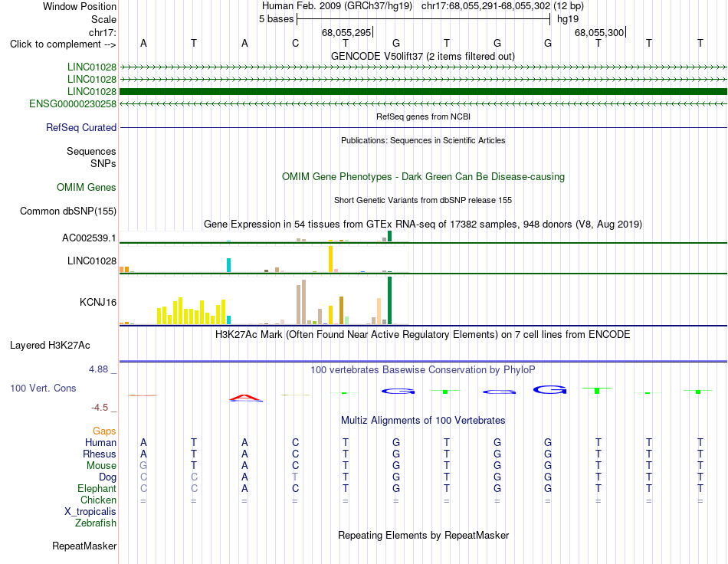Click the 68,055,295 position marker
The height and width of the screenshot is (564, 728).
tap(347, 32)
